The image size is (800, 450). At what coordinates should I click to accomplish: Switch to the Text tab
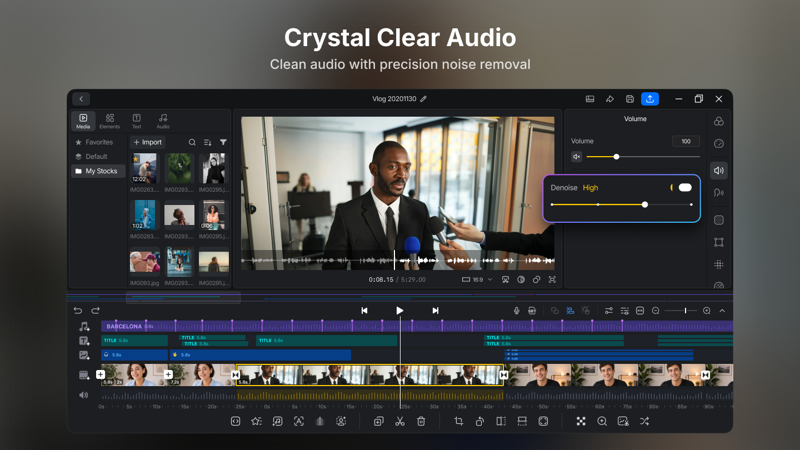(136, 121)
